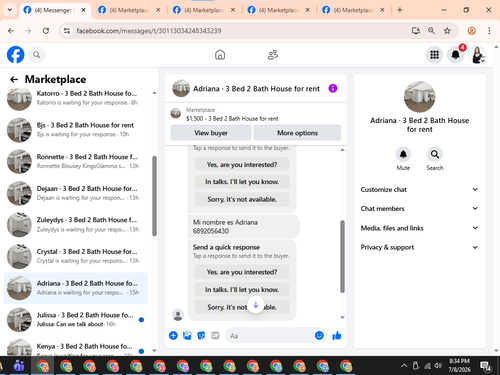This screenshot has height=375, width=500.
Task: Go to the Home feed icon
Action: pos(220,55)
